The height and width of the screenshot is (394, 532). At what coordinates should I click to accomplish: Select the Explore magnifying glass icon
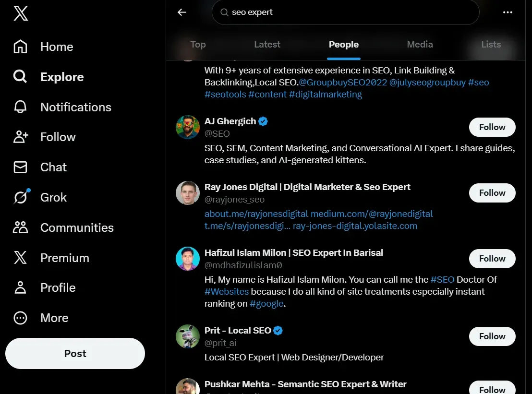(20, 77)
